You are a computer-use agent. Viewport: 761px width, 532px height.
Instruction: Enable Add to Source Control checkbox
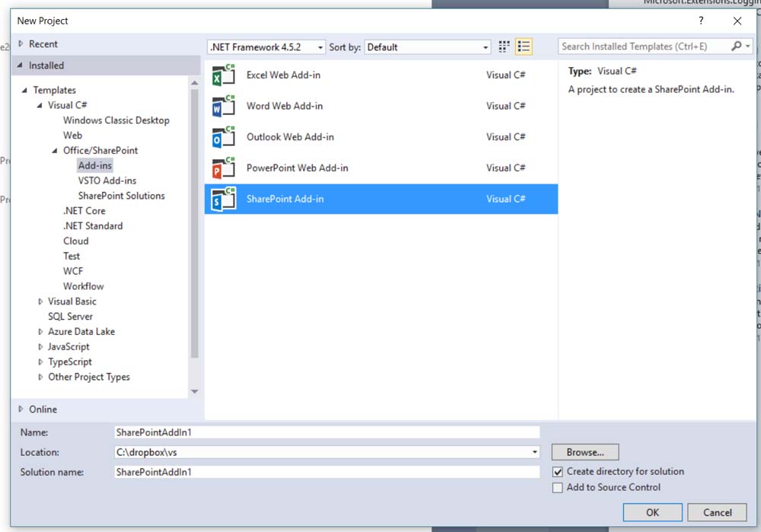pyautogui.click(x=558, y=488)
